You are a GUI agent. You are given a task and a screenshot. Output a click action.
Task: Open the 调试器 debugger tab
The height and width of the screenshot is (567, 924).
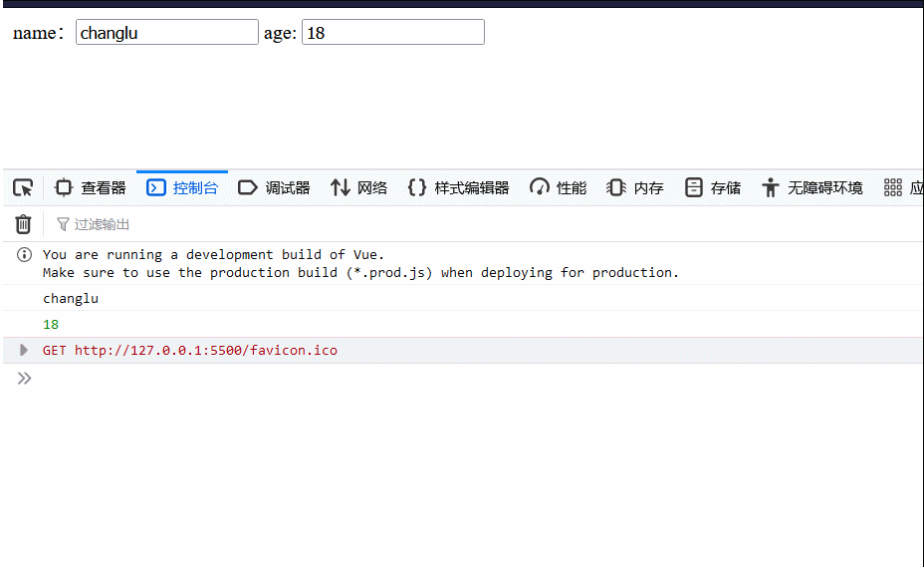click(274, 188)
